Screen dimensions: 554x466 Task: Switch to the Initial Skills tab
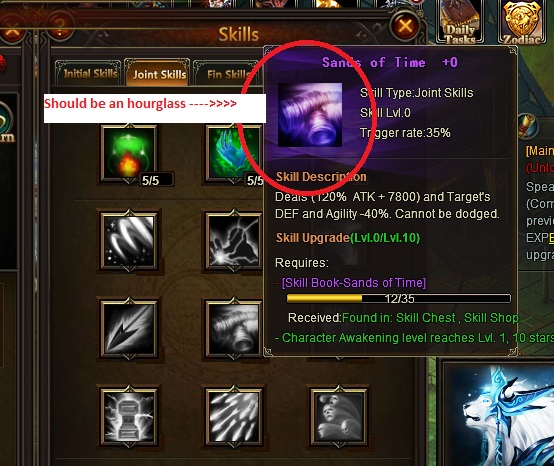pyautogui.click(x=88, y=73)
